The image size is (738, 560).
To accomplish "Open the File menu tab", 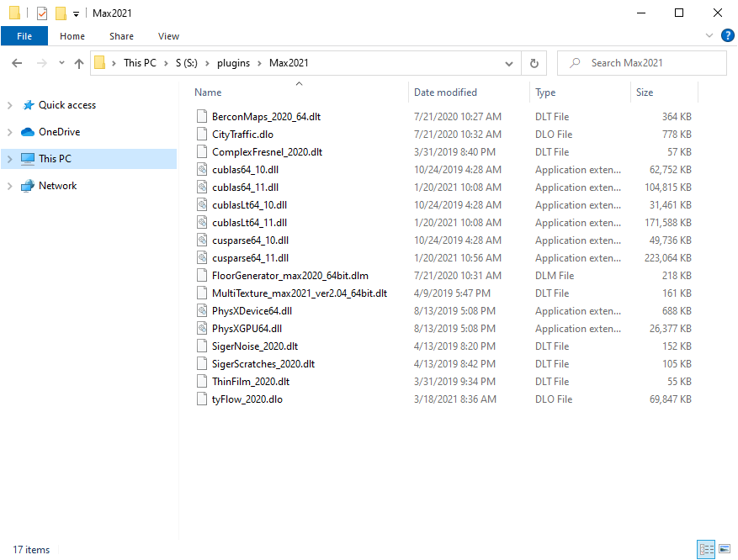I will pos(24,36).
